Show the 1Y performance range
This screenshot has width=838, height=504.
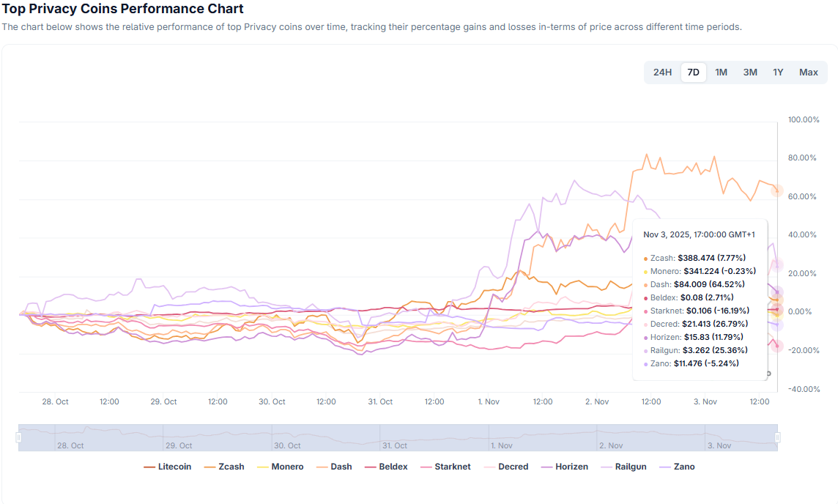pos(778,73)
